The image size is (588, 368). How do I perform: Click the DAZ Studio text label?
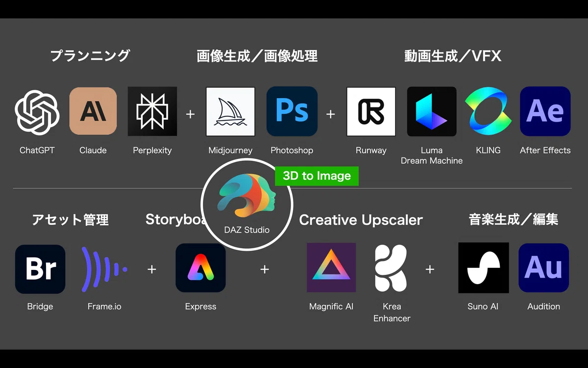[247, 230]
